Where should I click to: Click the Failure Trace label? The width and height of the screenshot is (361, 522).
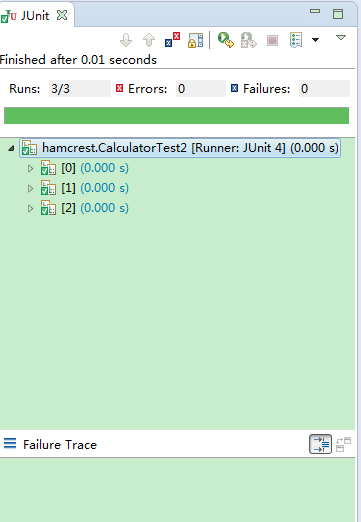tap(60, 445)
